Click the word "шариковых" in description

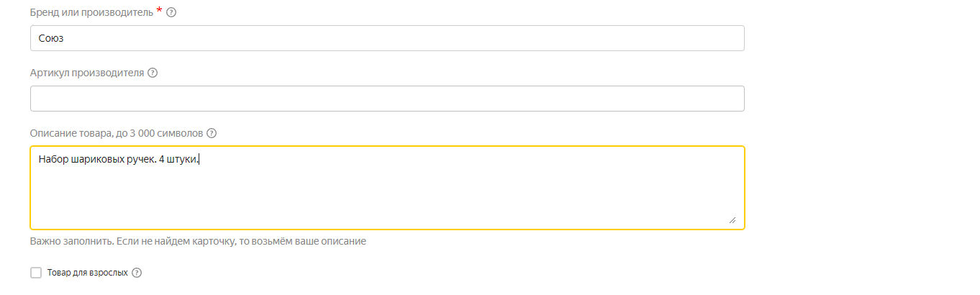[x=97, y=159]
